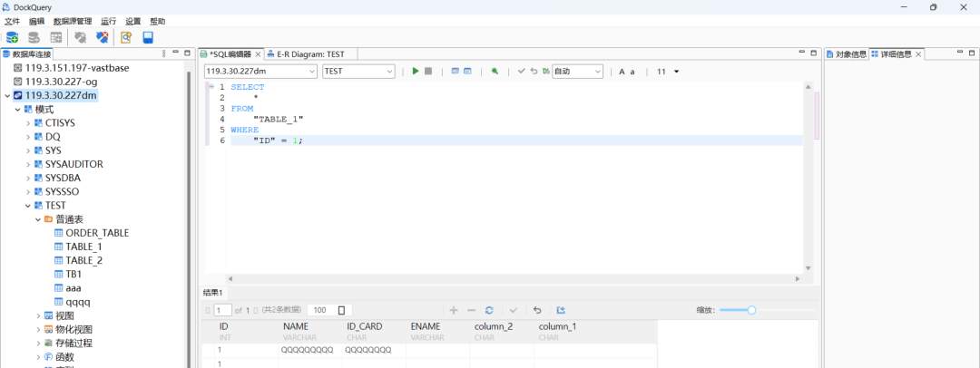Click the green format SQL icon
Viewport: 980px width, 368px height.
tap(495, 72)
